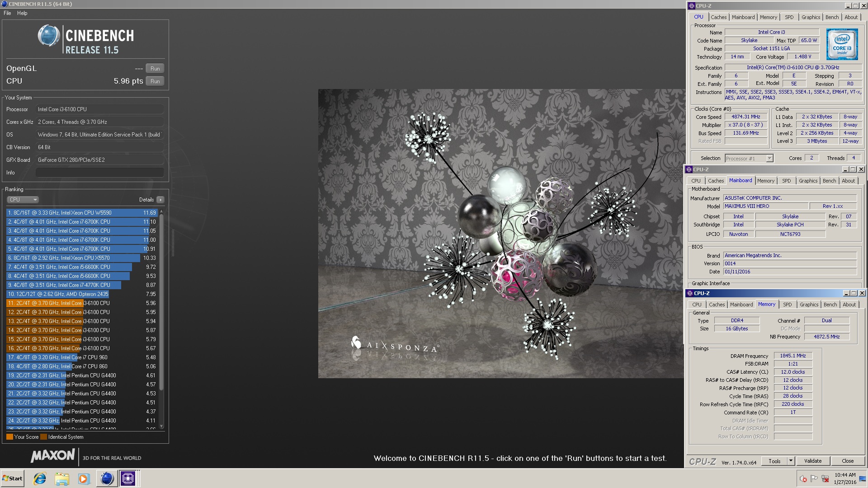This screenshot has height=488, width=868.
Task: Open SPD tab in top CPU-Z window
Action: 789,17
